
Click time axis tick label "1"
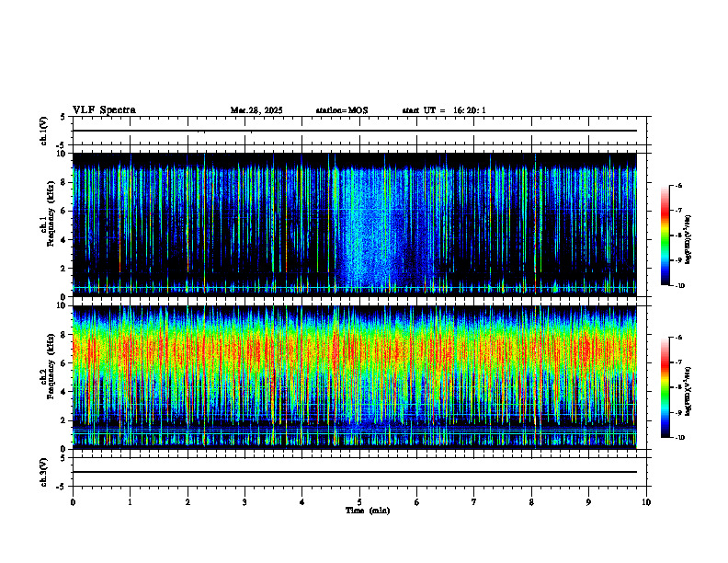click(x=130, y=502)
